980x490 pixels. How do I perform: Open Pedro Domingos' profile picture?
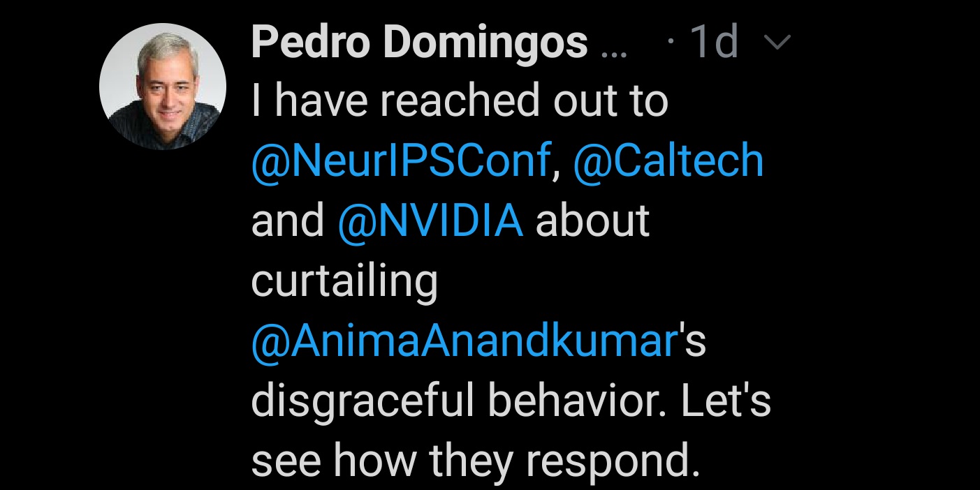[163, 87]
